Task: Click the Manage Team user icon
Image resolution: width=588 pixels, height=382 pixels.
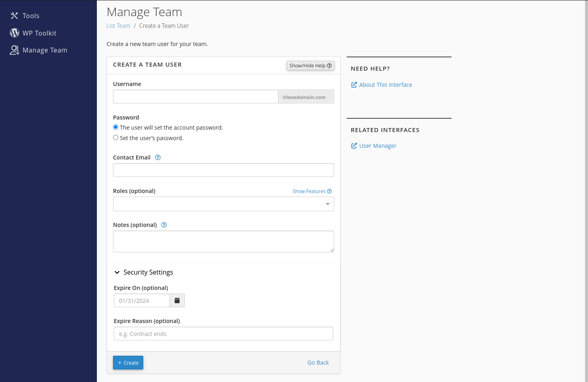Action: pos(15,50)
